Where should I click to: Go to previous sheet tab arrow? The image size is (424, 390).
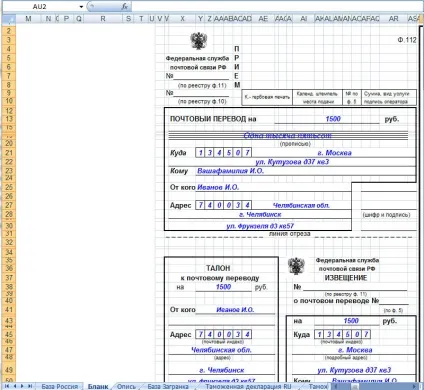tap(14, 386)
